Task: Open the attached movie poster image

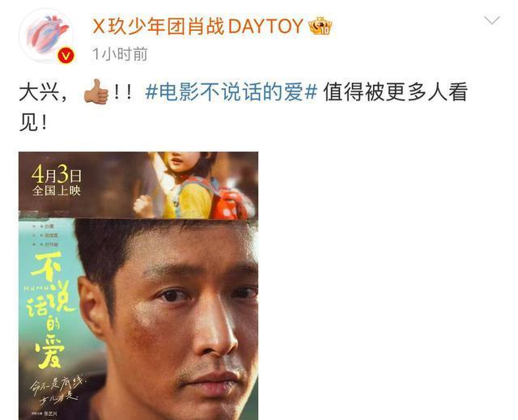Action: [x=138, y=286]
